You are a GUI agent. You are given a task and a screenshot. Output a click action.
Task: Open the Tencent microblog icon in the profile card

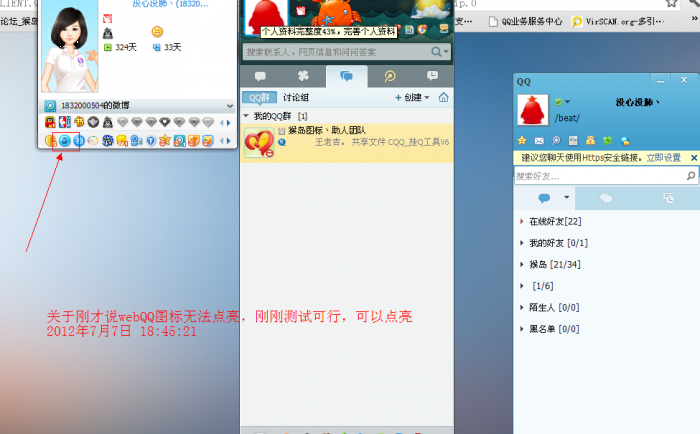(x=179, y=141)
